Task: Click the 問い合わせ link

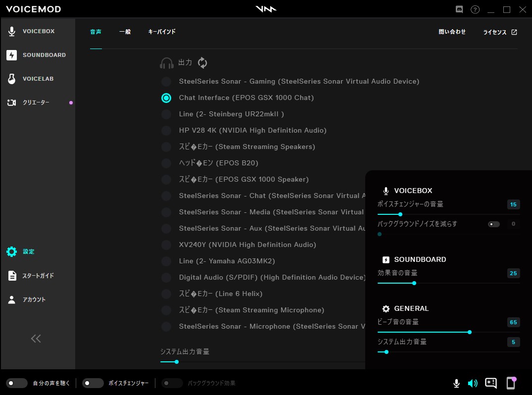Action: (452, 32)
